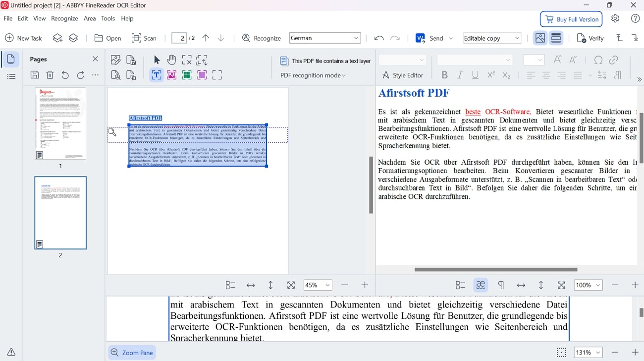Delete page with trash icon
Viewport: 644px width, 361px height.
(x=50, y=75)
